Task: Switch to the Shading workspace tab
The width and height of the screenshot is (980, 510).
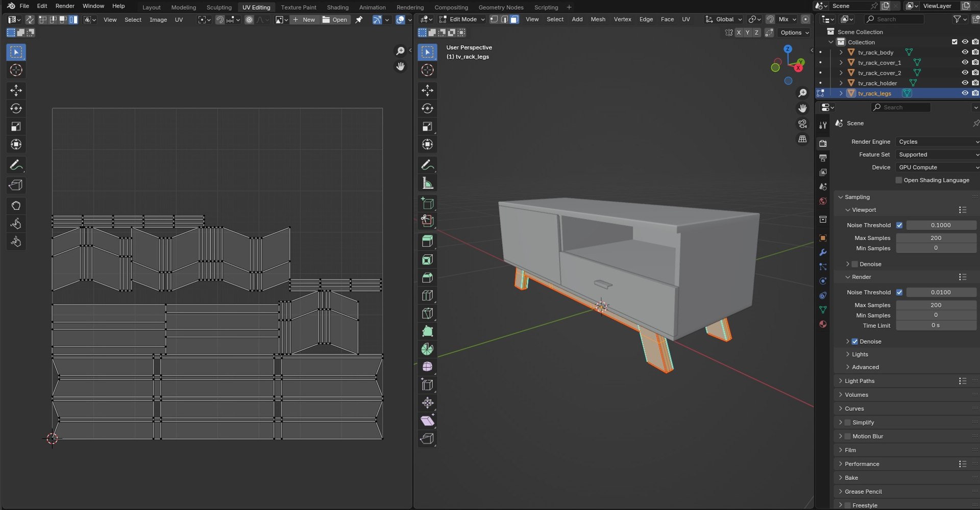Action: [x=337, y=7]
